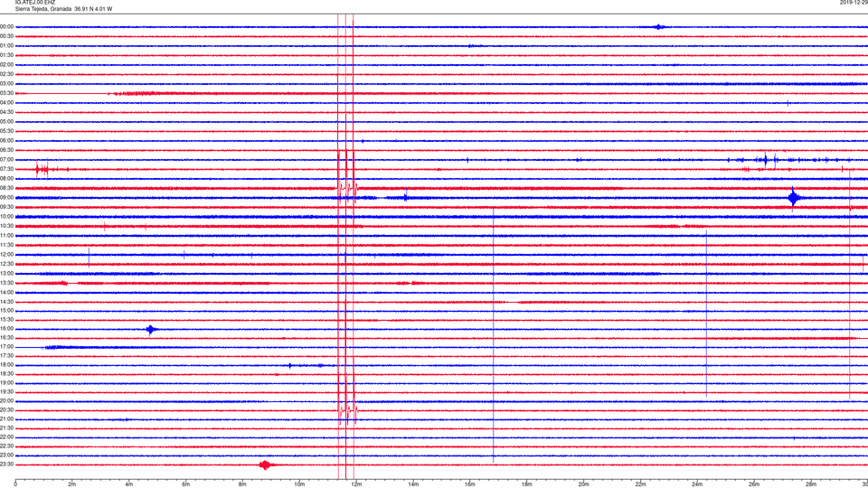Select the 01:30 trace time label
This screenshot has width=868, height=488.
pyautogui.click(x=6, y=55)
